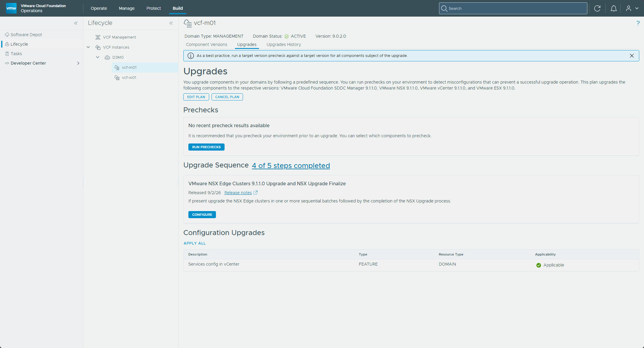Viewport: 644px width, 348px height.
Task: Select vcf-m01 in the tree
Action: (145, 68)
